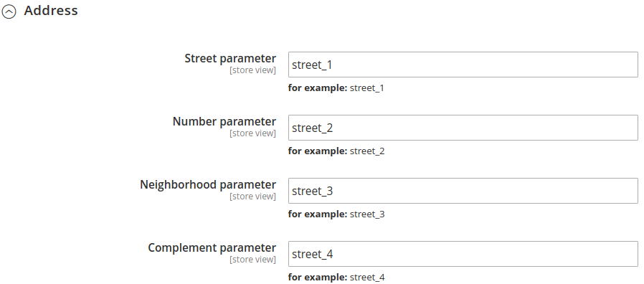This screenshot has height=284, width=644.
Task: Click store view scope under Neighborhood parameter
Action: click(x=252, y=197)
